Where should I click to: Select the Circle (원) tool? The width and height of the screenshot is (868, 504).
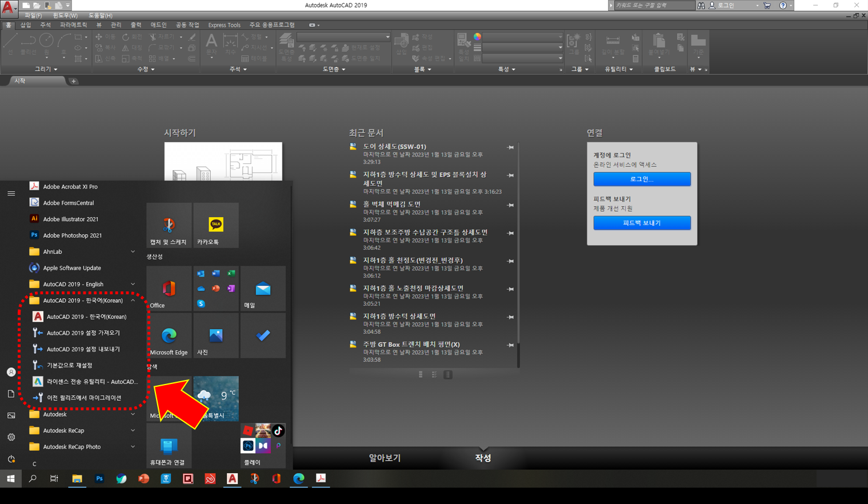pyautogui.click(x=46, y=44)
